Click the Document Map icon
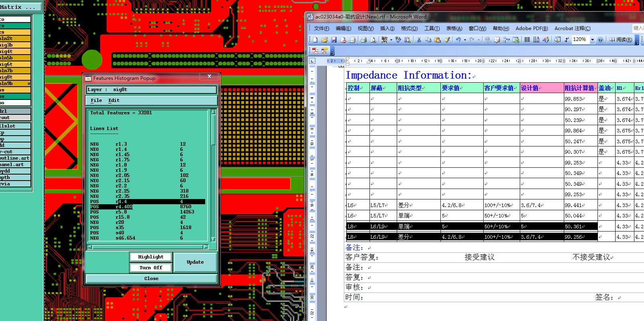 557,40
